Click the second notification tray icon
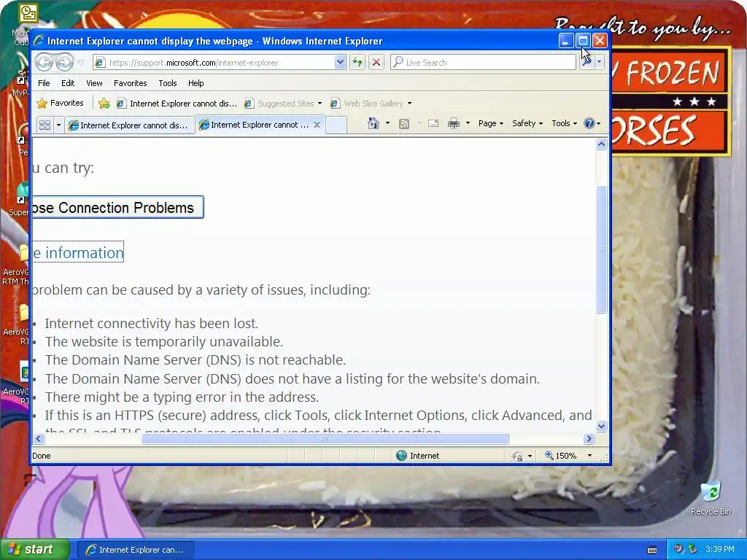Screen dimensions: 747x560 [692, 550]
